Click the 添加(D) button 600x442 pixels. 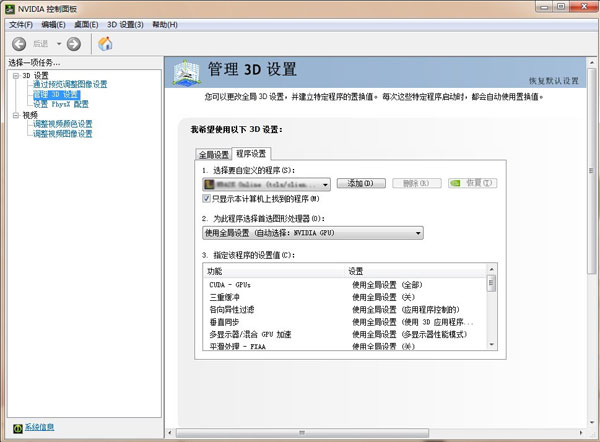tap(361, 183)
